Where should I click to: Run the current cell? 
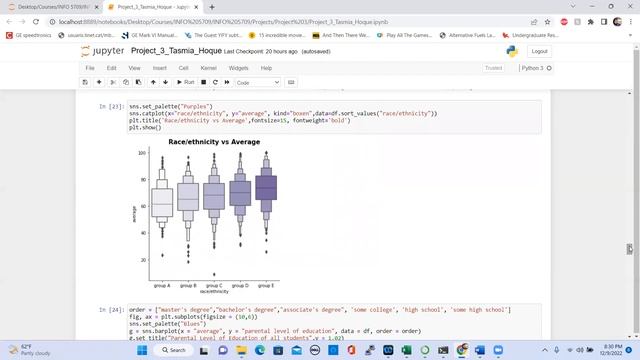(185, 82)
